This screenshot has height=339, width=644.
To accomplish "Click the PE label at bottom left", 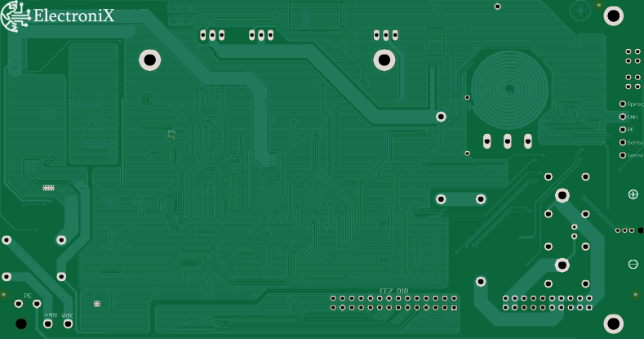I will pos(27,296).
